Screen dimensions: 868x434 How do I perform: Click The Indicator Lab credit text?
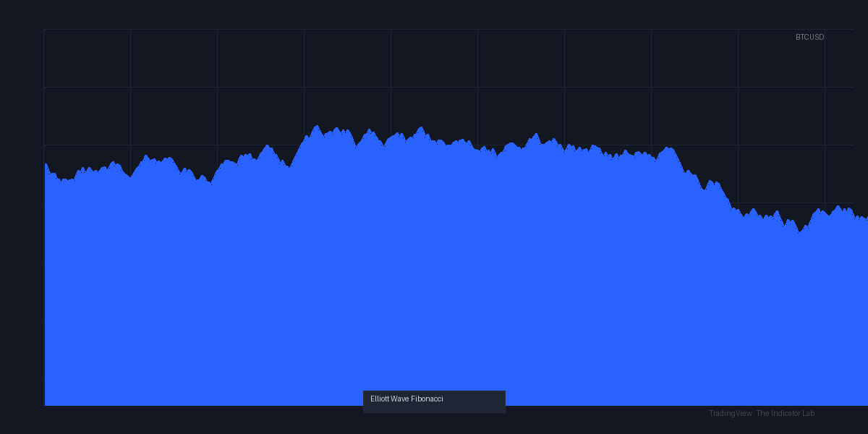(x=786, y=413)
